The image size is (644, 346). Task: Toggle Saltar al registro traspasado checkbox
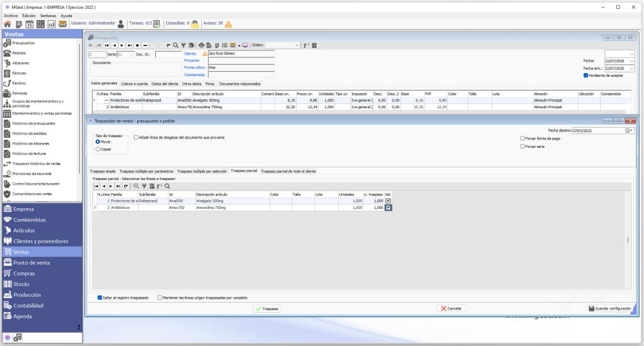99,298
